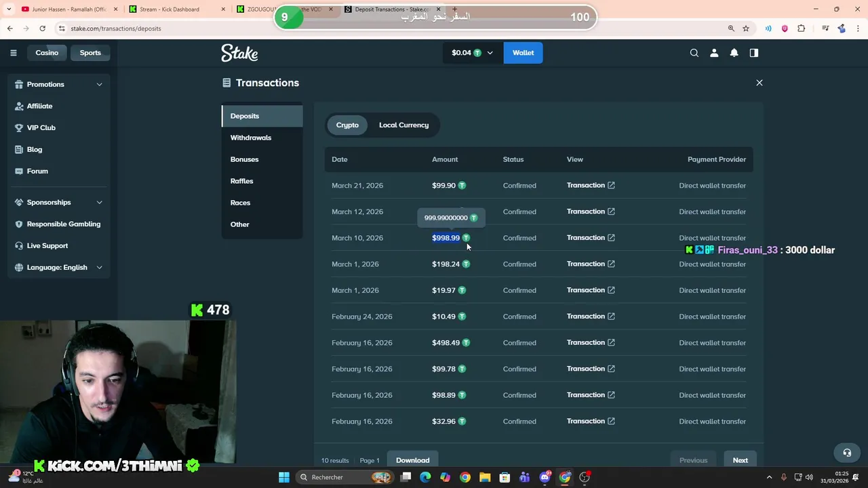Go to Next page of results

740,460
